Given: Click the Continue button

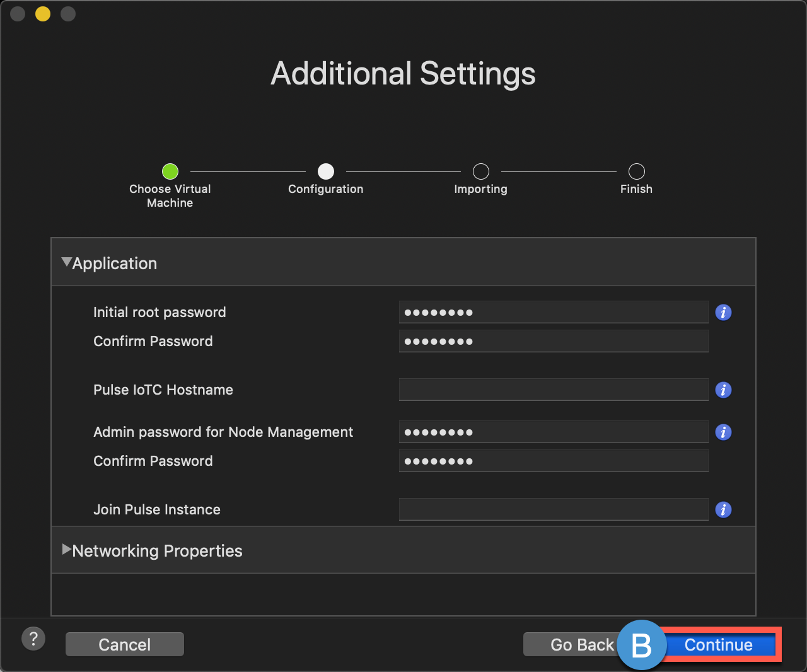Looking at the screenshot, I should (719, 645).
